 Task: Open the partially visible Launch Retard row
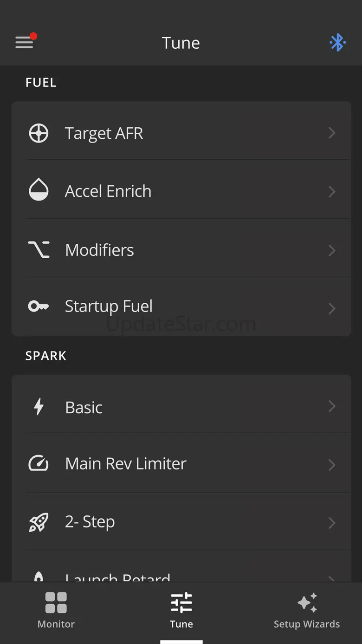(x=118, y=577)
